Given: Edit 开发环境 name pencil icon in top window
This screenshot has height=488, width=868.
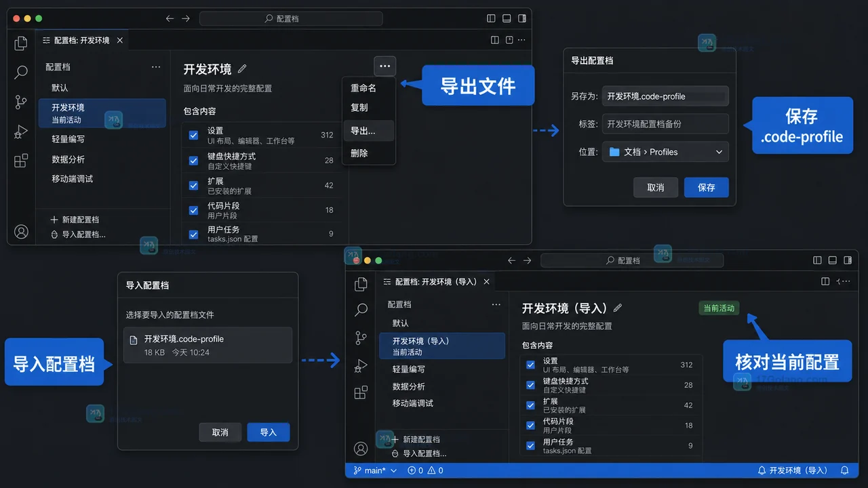Looking at the screenshot, I should click(x=242, y=69).
